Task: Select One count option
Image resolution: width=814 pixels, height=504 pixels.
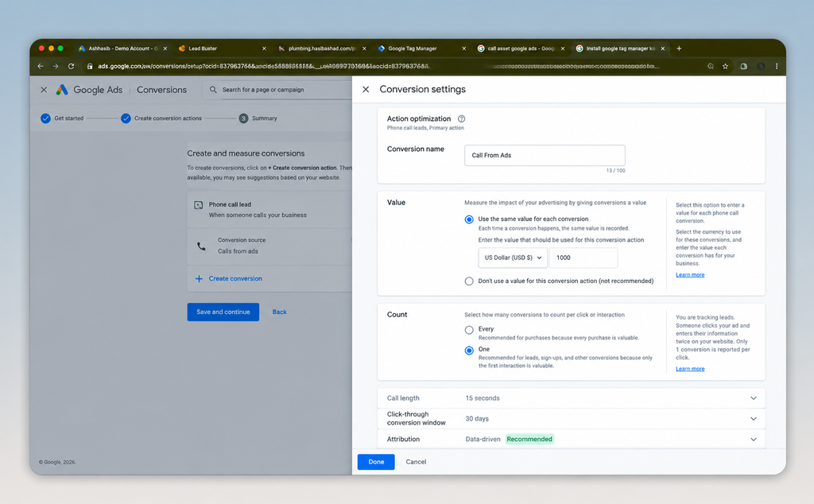Action: (x=469, y=351)
